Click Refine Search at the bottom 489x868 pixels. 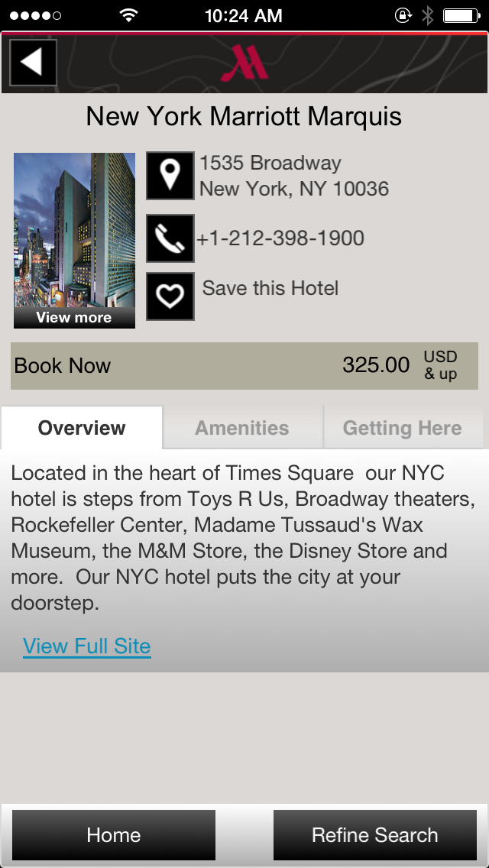pos(374,834)
